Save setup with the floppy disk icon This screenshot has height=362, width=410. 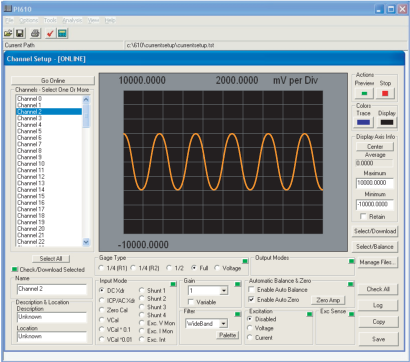tap(19, 33)
